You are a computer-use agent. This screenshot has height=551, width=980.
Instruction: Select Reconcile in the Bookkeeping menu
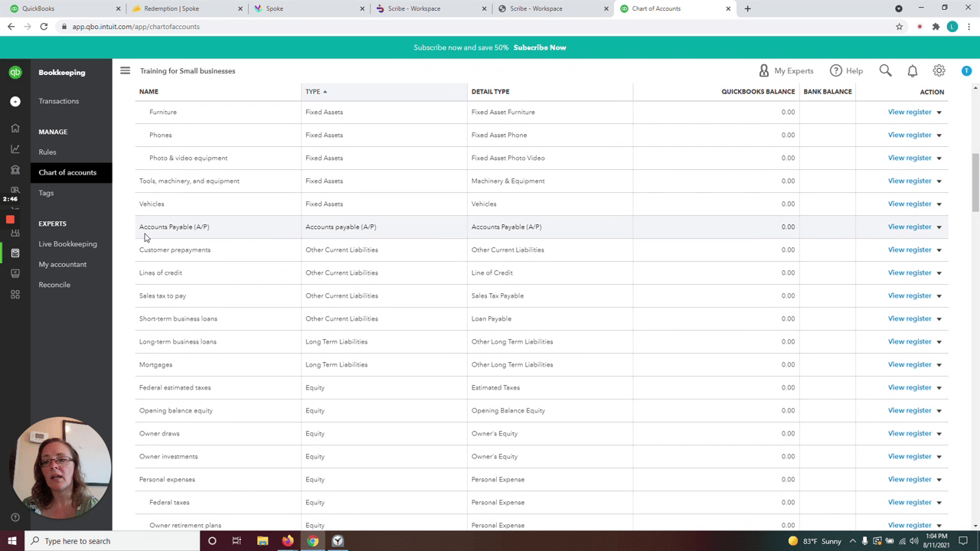tap(54, 285)
